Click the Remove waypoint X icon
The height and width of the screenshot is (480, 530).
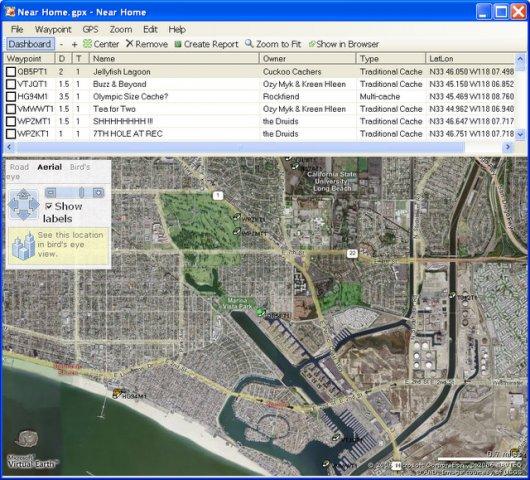click(x=129, y=43)
